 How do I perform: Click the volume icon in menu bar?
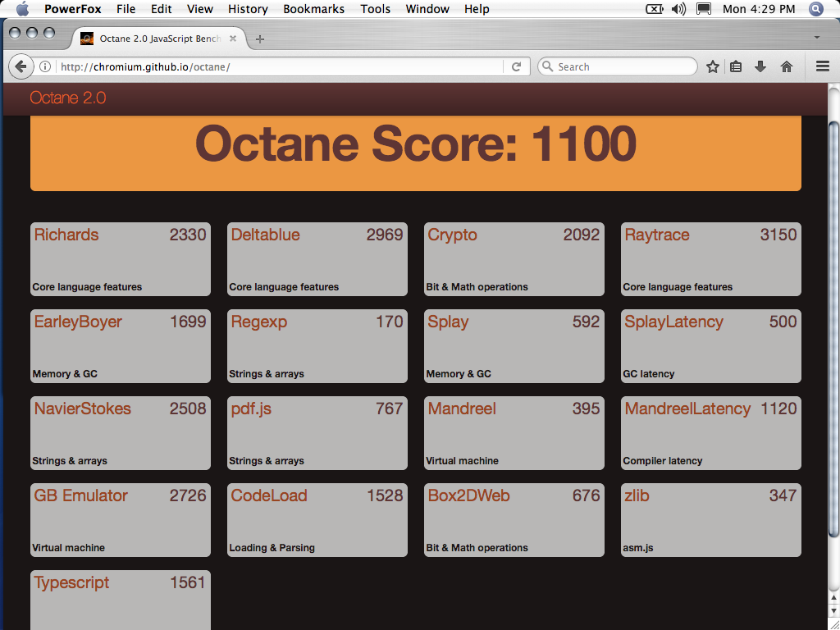(678, 8)
